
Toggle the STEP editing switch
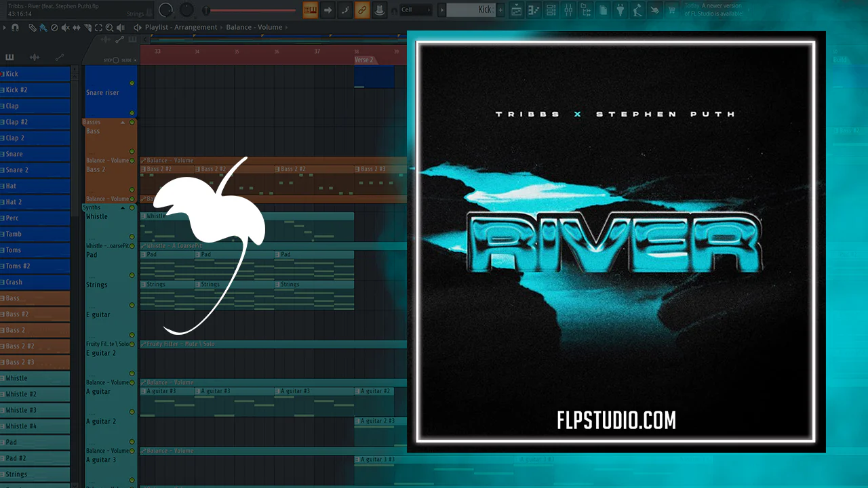click(115, 60)
